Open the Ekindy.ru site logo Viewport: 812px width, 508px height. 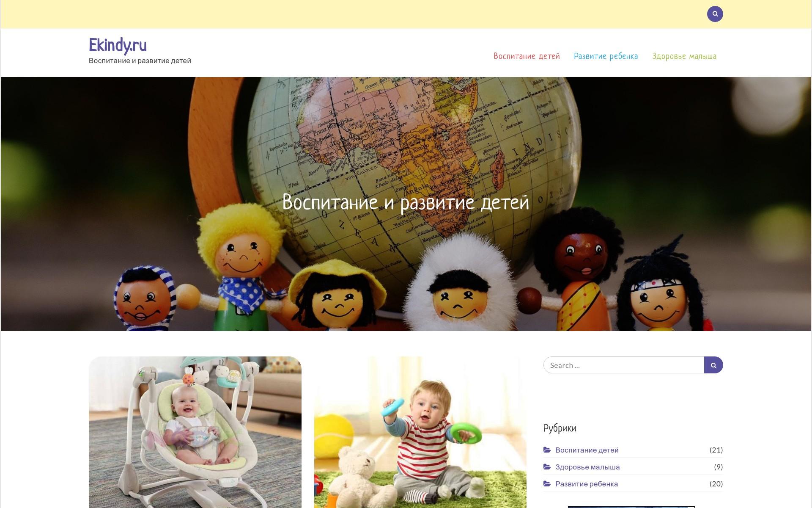click(x=118, y=45)
